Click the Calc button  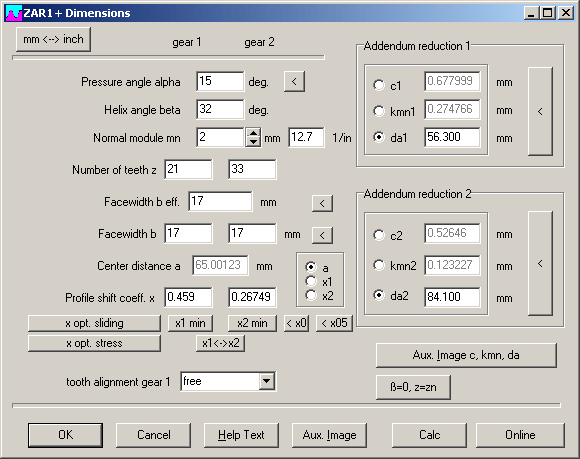point(429,435)
